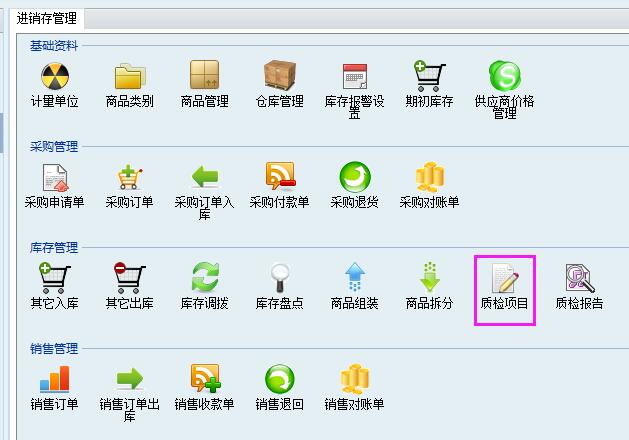
Task: Open 商品管理 box icon
Action: click(205, 75)
